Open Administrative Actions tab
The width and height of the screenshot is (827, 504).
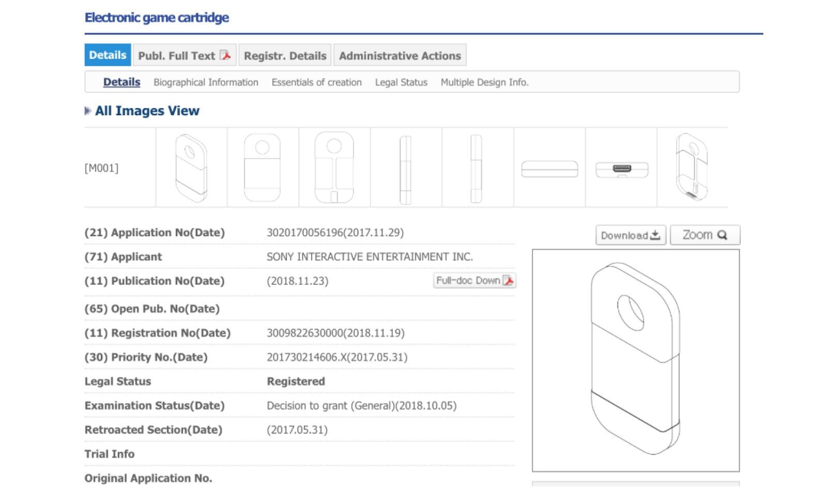tap(400, 56)
